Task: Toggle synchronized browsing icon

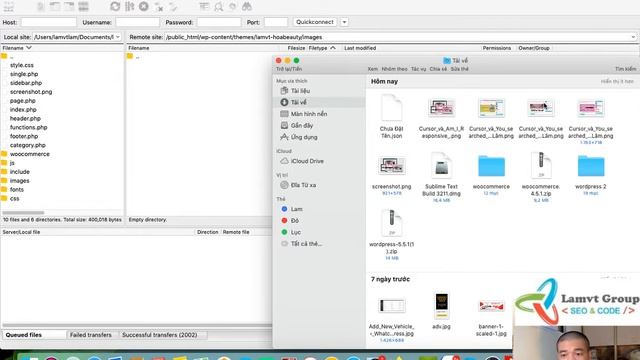Action: coord(233,7)
